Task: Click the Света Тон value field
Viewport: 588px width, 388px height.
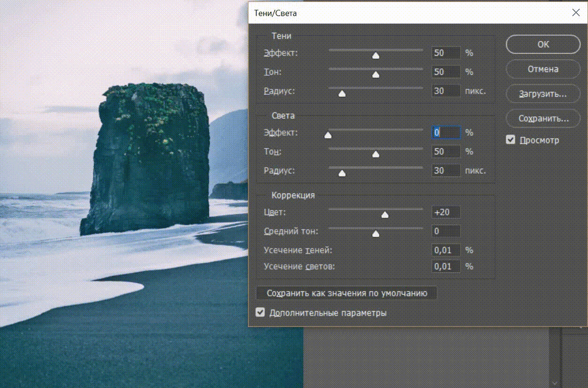Action: (446, 152)
